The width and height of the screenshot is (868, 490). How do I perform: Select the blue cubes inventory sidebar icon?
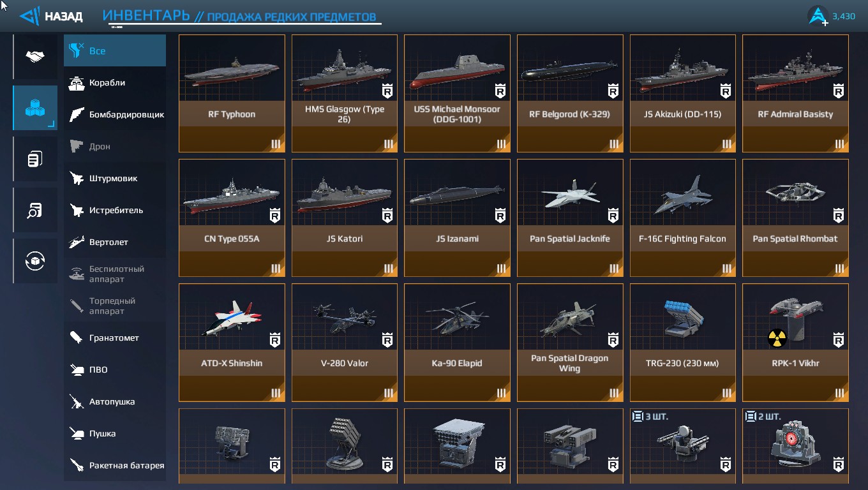tap(35, 108)
